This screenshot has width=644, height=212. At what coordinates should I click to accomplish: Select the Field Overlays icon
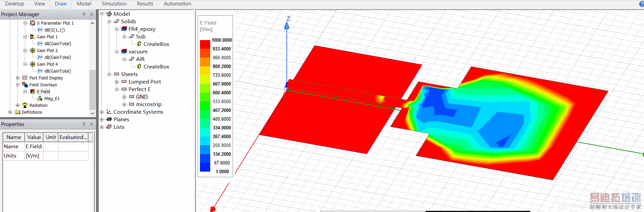[x=25, y=85]
